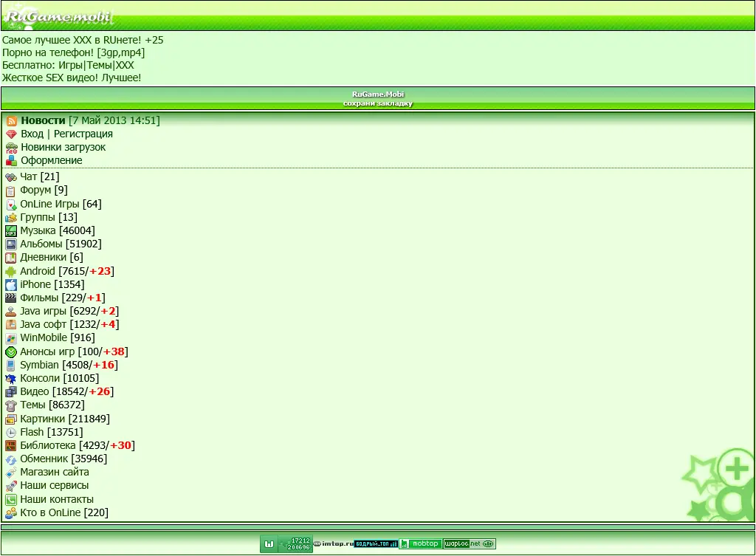Open Музыка [46004] section

58,231
